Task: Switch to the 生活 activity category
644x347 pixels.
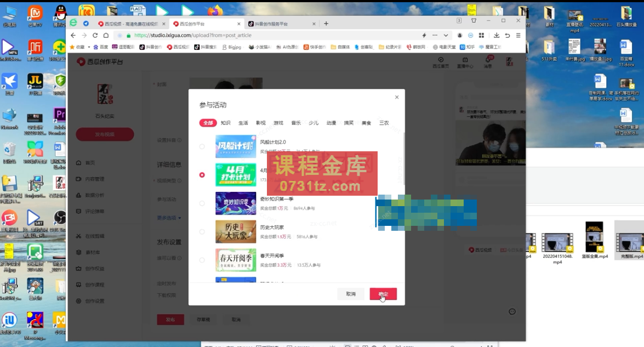Action: (x=243, y=123)
